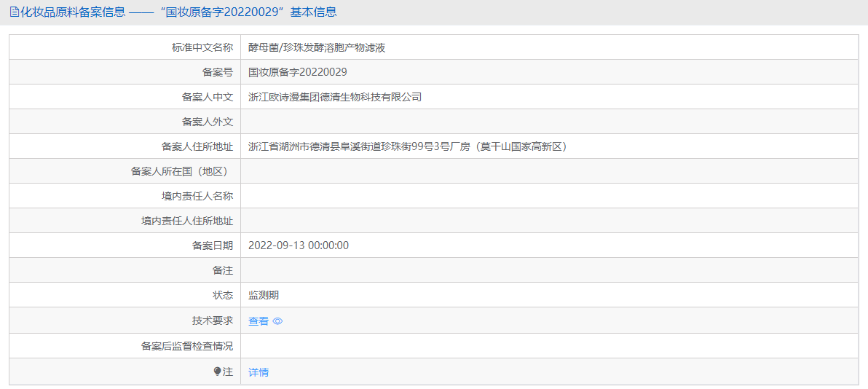Click the 备案人外文 row label
Viewport: 868px width, 389px height.
tap(208, 122)
